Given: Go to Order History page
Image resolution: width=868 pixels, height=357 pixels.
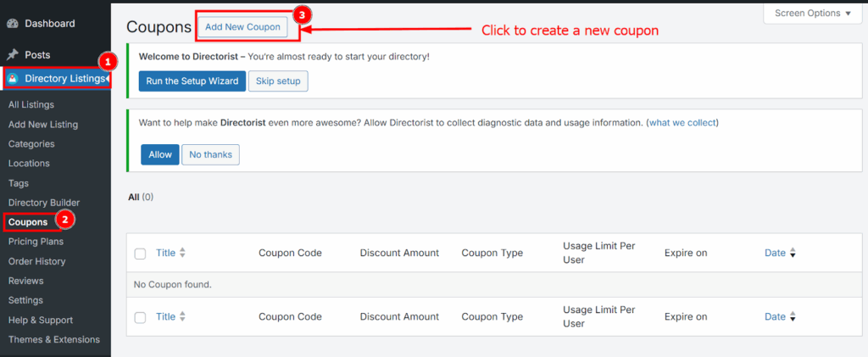Looking at the screenshot, I should pos(36,261).
